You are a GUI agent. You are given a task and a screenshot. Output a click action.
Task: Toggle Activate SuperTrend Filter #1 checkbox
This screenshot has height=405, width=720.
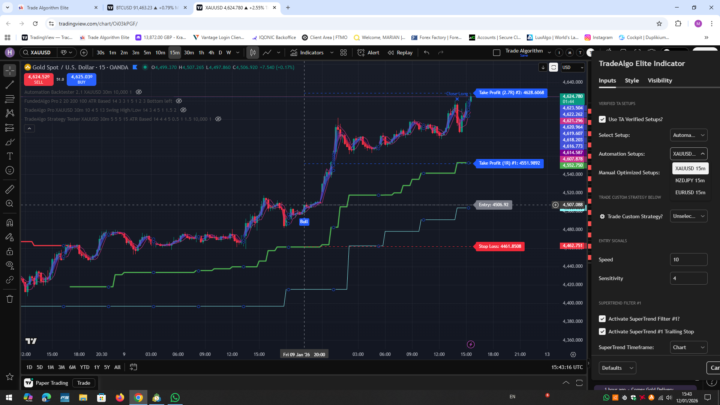coord(602,319)
